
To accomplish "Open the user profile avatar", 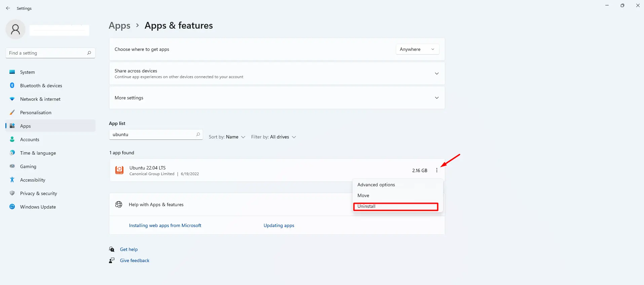I will pos(15,29).
